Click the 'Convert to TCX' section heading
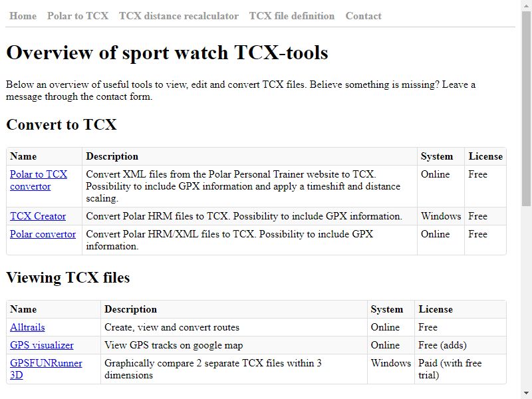 (61, 124)
